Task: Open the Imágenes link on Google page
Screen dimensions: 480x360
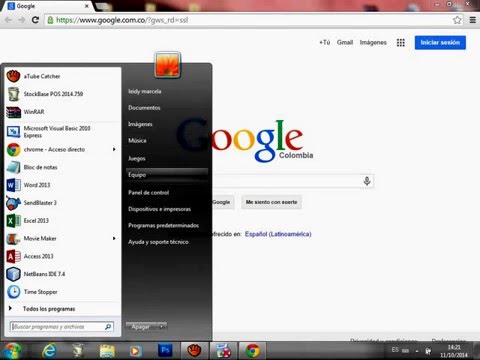Action: click(x=373, y=42)
